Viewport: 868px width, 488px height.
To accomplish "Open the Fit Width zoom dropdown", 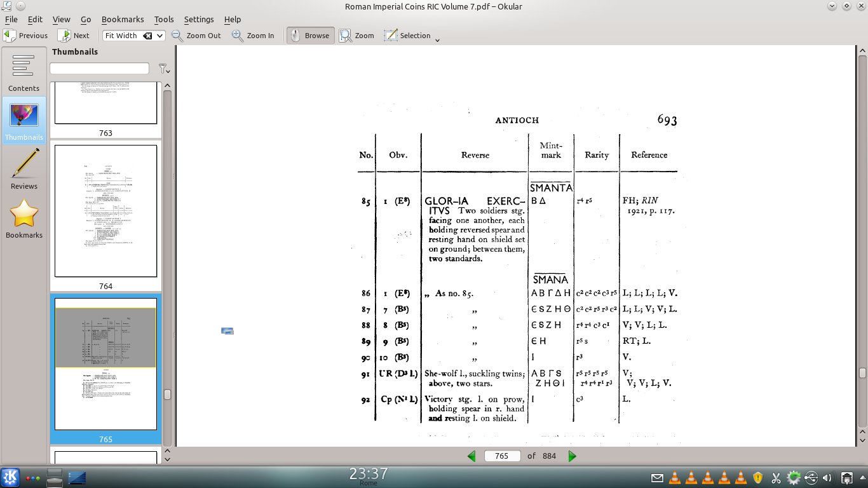I will click(159, 36).
